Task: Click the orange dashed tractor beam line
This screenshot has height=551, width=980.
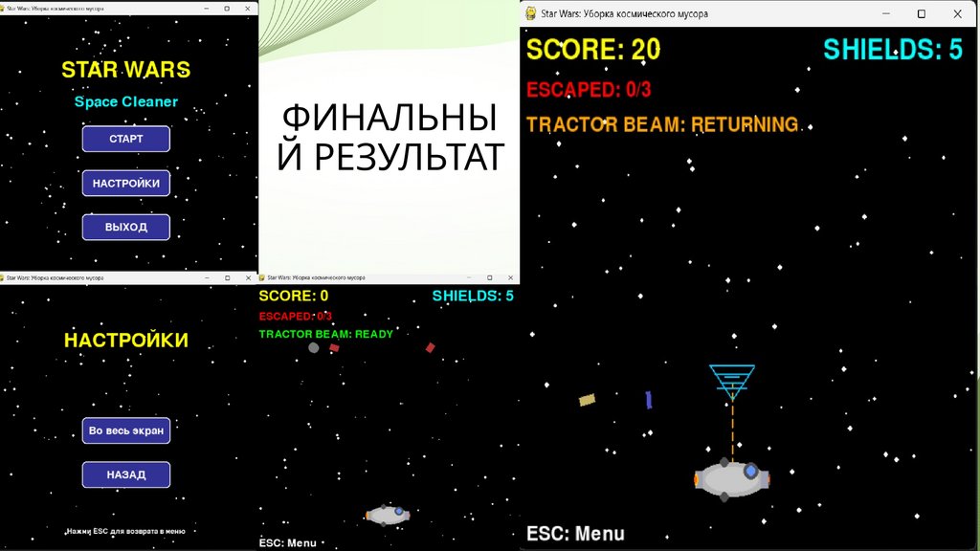Action: (732, 430)
